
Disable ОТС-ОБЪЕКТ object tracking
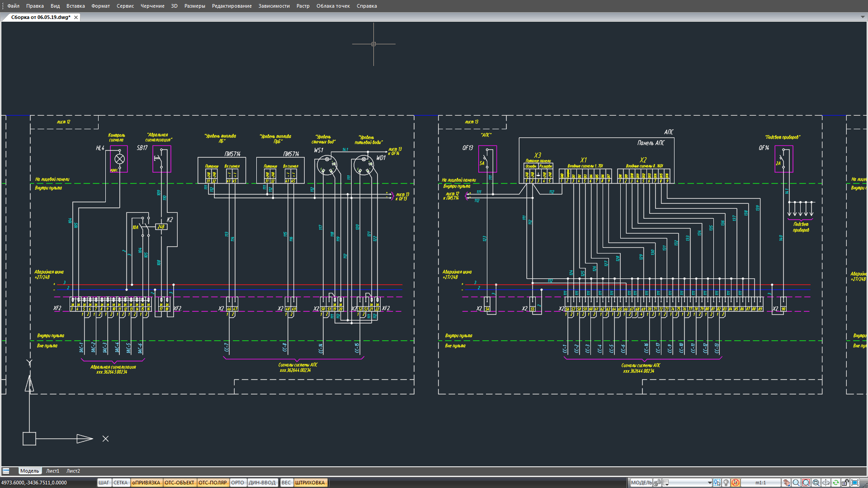coord(179,483)
